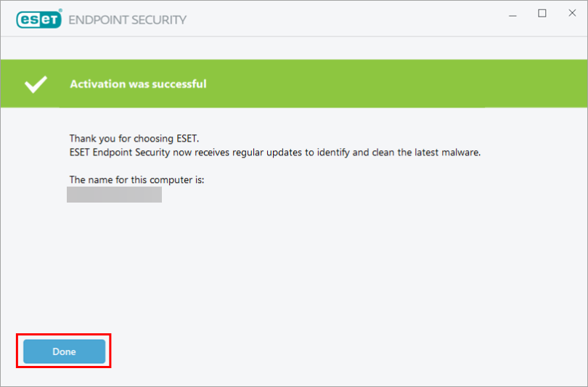588x387 pixels.
Task: Click the word "malware" in the message
Action: point(462,152)
